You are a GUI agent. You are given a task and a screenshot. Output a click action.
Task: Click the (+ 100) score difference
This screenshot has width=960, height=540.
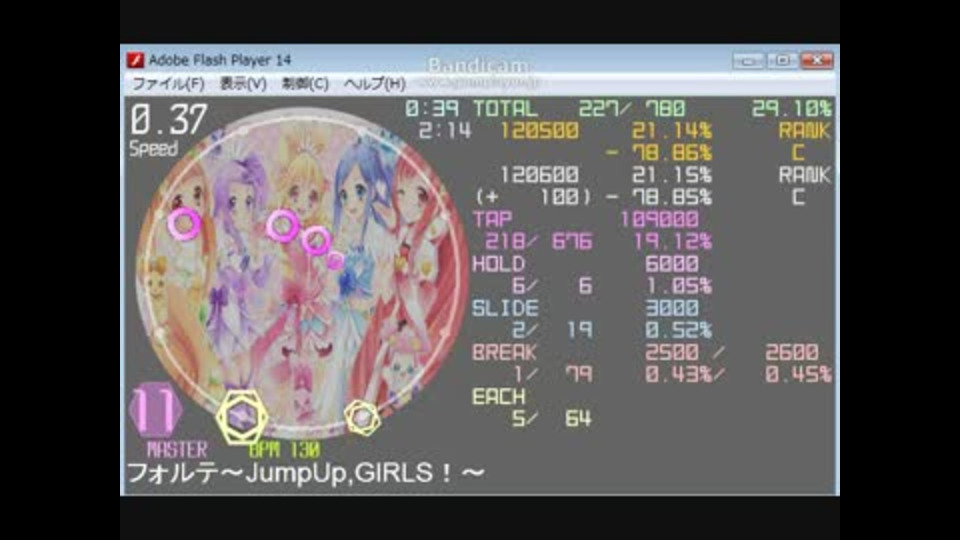[x=534, y=197]
